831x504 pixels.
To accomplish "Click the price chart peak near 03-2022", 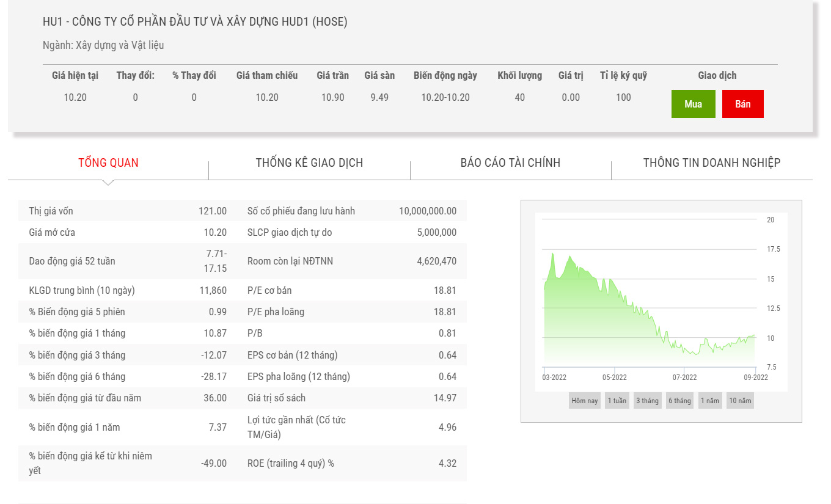I will pos(552,254).
